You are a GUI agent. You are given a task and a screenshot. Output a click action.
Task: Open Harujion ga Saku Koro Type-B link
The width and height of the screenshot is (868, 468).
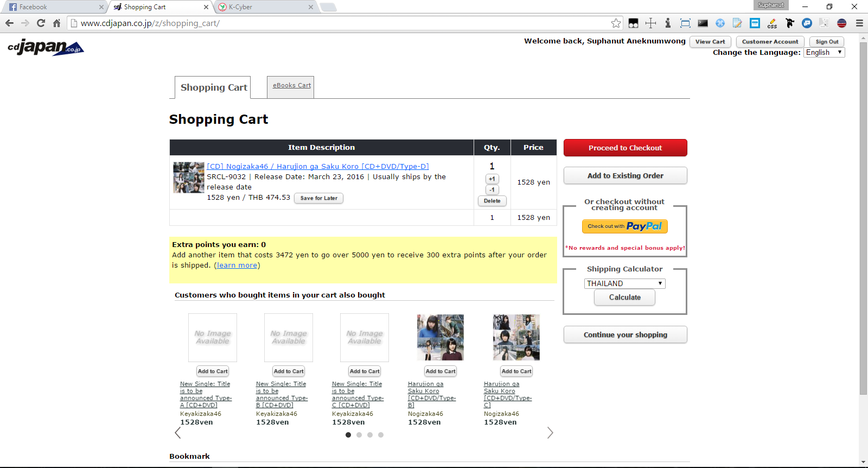[x=432, y=395]
